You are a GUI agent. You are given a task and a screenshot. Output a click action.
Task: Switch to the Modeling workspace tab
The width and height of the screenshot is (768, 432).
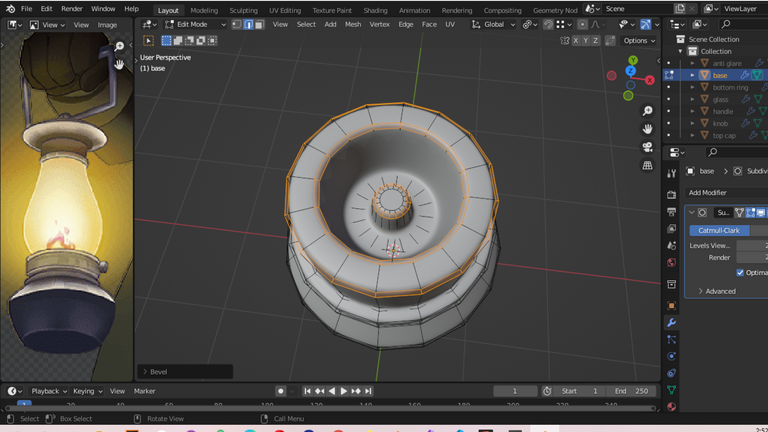204,10
